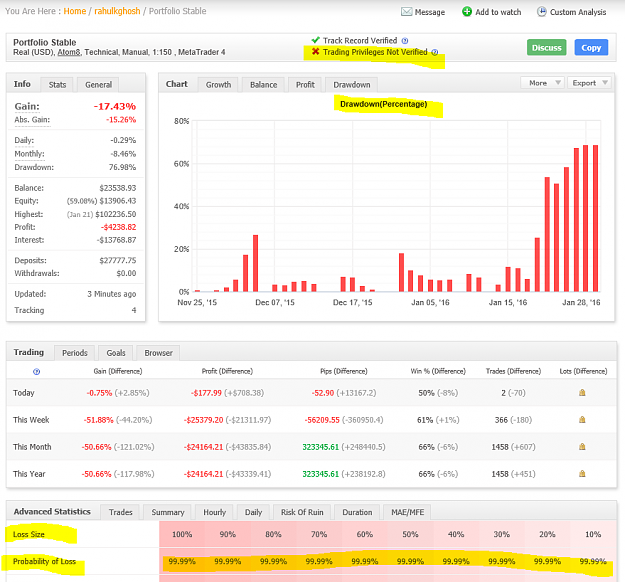This screenshot has width=625, height=582.
Task: Open the Duration statistics tab
Action: pos(357,512)
